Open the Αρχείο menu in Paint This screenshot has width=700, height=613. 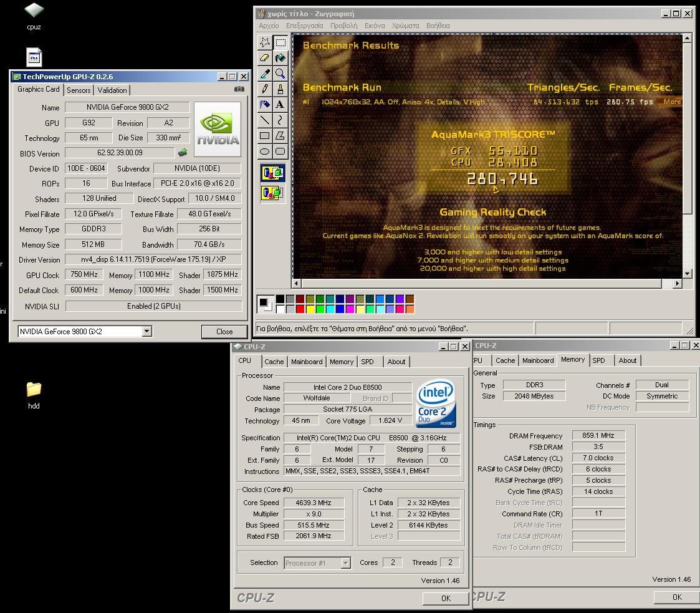point(269,26)
